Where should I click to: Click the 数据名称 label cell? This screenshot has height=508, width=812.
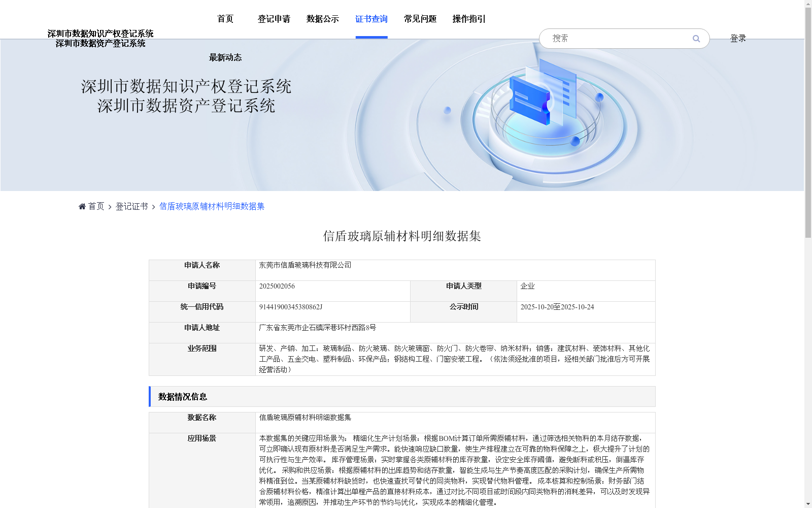202,423
